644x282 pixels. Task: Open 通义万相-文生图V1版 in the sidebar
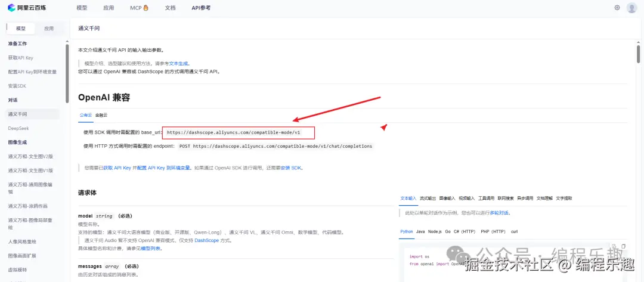pos(31,171)
